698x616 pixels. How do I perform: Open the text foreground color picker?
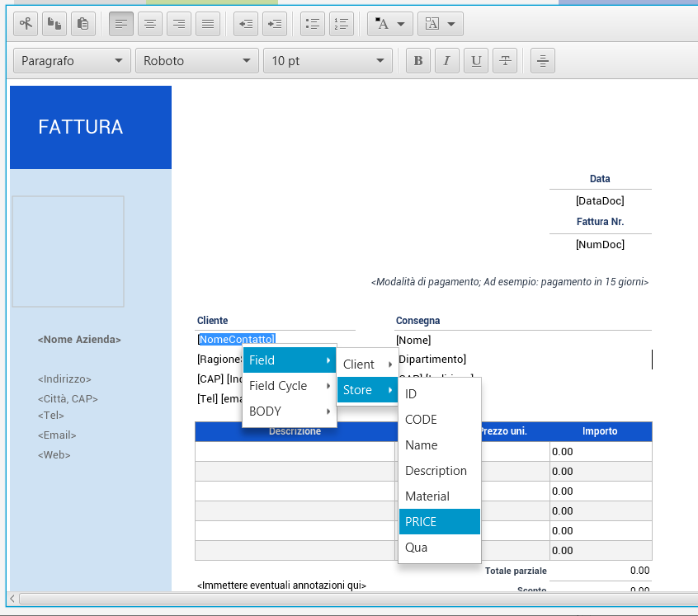389,24
